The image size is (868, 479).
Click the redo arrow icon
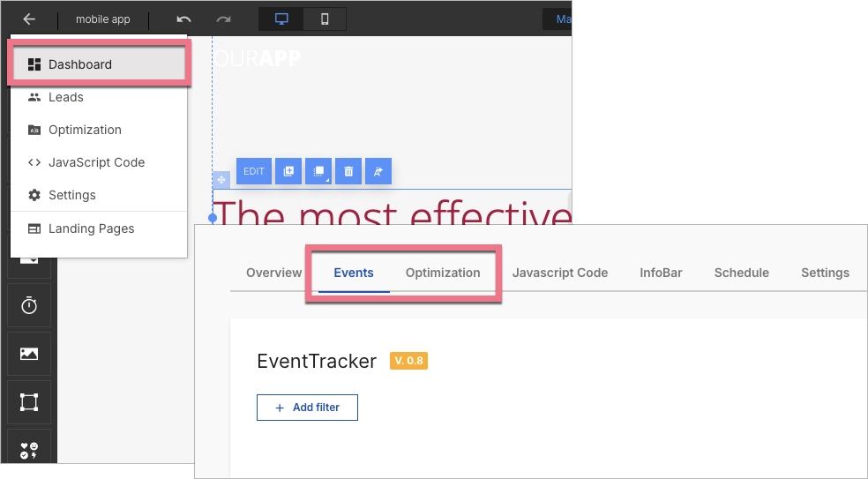[224, 19]
